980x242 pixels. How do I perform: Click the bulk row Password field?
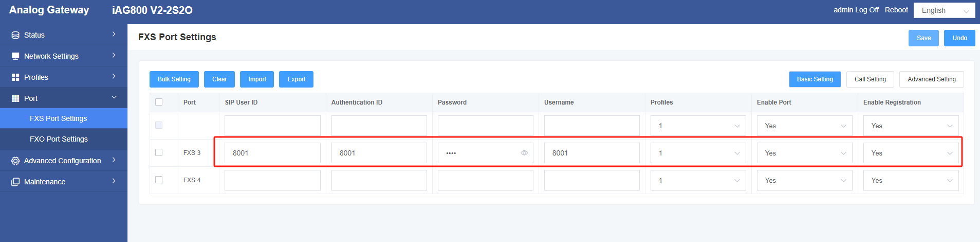(486, 126)
